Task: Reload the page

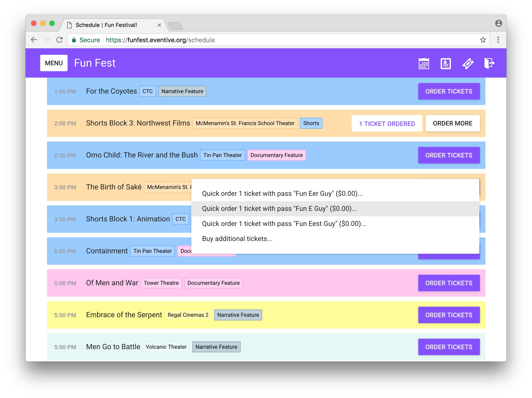Action: (x=59, y=40)
